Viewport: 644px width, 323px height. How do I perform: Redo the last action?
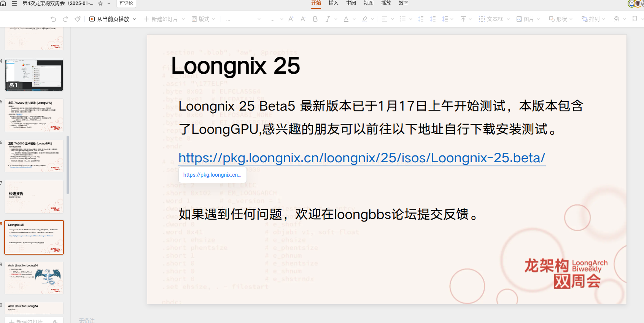coord(65,19)
